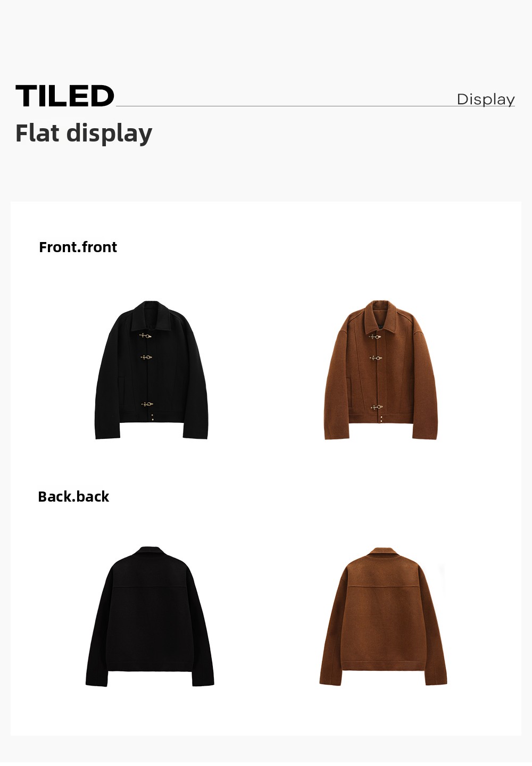Click top metal clasp on brown jacket
This screenshot has height=766, width=532.
coord(375,336)
